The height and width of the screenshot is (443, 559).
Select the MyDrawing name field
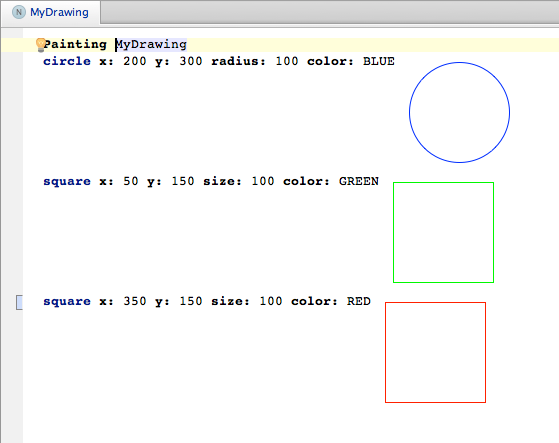point(151,45)
